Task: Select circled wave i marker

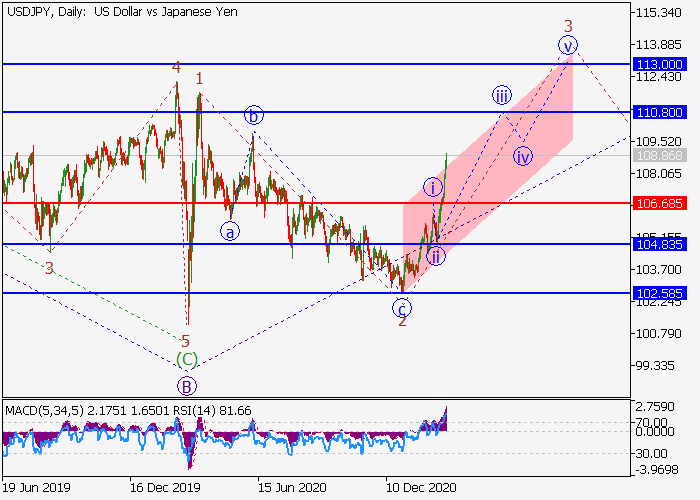Action: click(433, 187)
